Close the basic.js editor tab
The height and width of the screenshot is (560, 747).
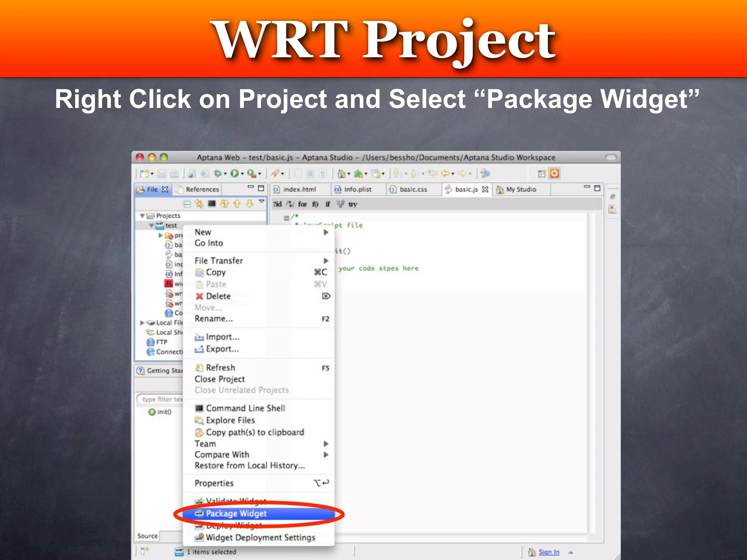pyautogui.click(x=485, y=189)
